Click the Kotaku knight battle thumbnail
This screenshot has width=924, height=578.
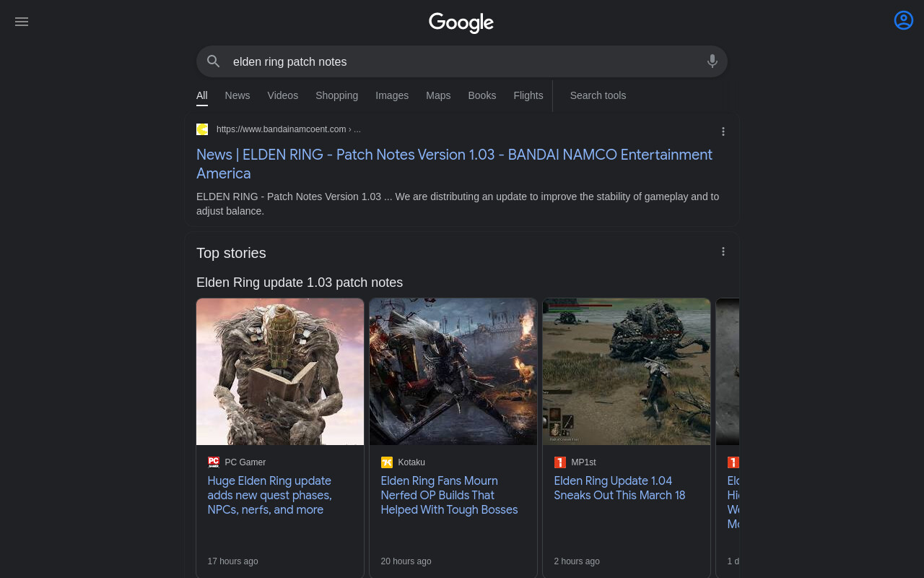453,372
